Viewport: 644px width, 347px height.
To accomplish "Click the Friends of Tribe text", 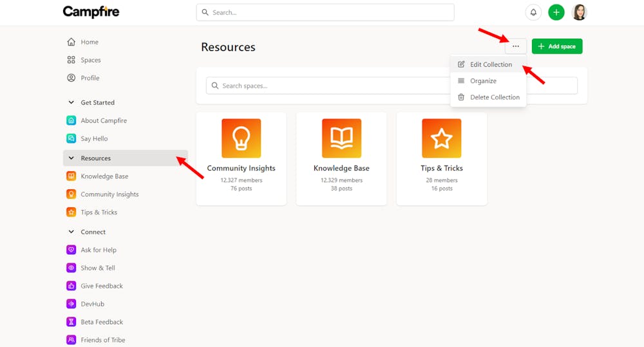I will click(103, 340).
